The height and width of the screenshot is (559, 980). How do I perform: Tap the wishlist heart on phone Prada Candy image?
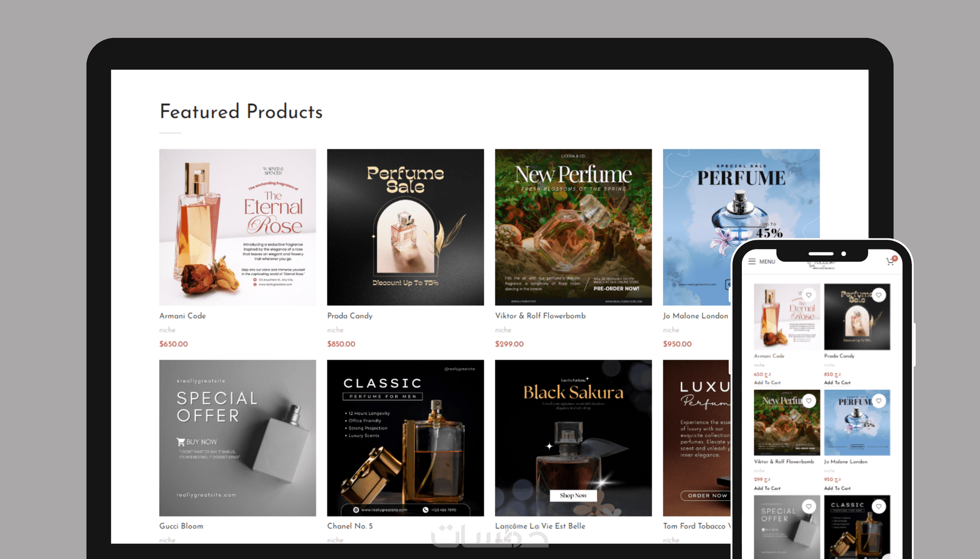click(879, 295)
